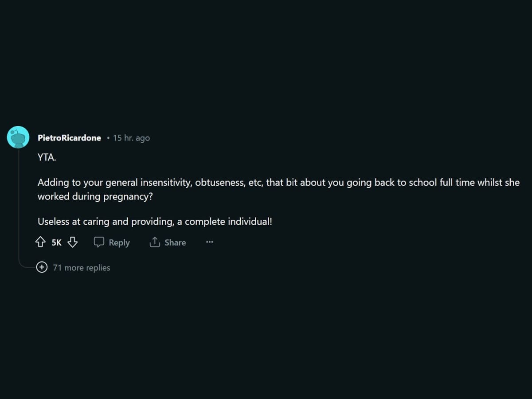Open PietroRicardone's avatar profile picture
The image size is (532, 399).
click(x=18, y=137)
